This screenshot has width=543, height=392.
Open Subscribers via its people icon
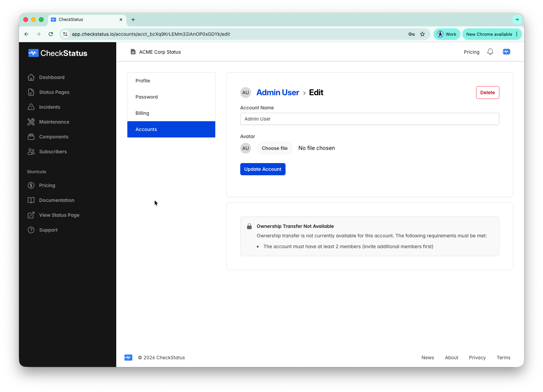click(31, 152)
